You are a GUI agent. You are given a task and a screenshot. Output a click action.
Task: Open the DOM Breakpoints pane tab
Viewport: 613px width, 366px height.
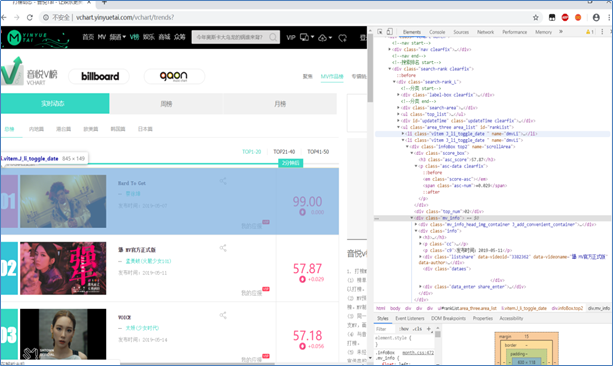[448, 318]
